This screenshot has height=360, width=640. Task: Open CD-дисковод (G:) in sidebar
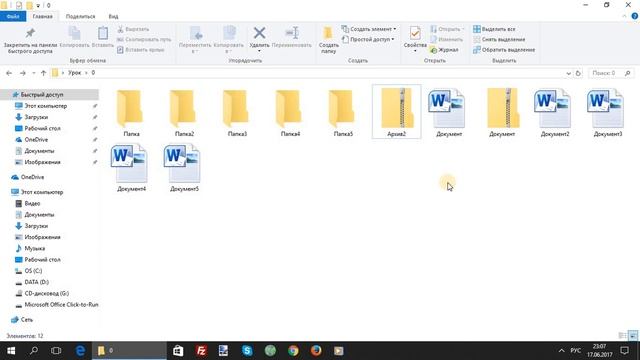click(x=47, y=293)
